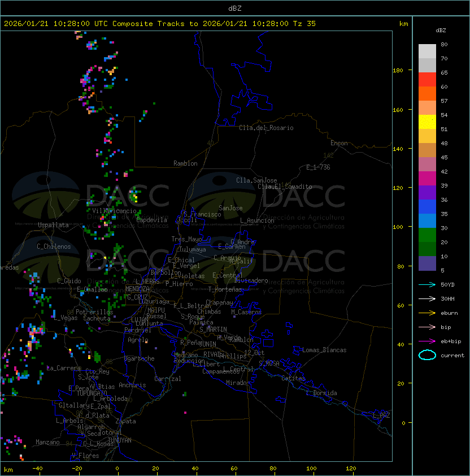Click the Uspallata town label

(x=53, y=225)
